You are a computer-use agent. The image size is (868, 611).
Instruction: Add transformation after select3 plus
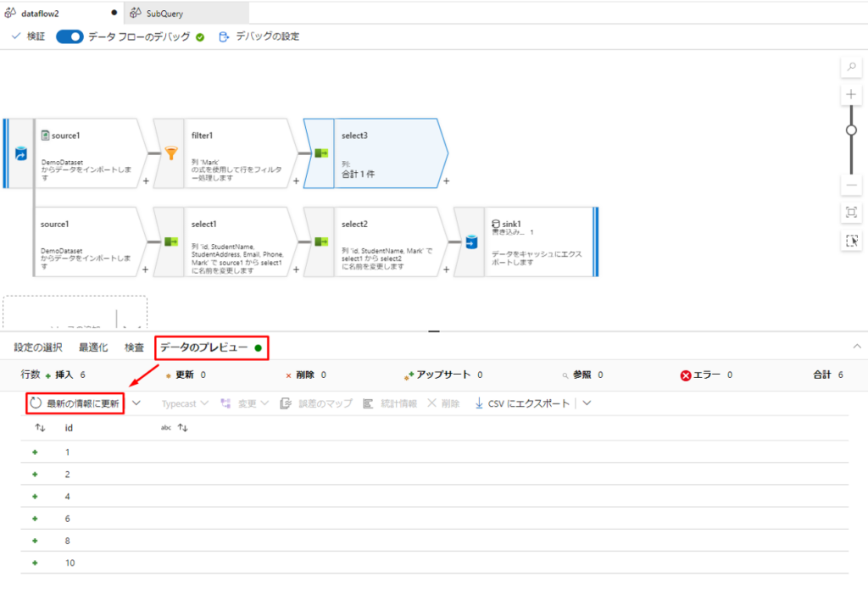point(446,181)
